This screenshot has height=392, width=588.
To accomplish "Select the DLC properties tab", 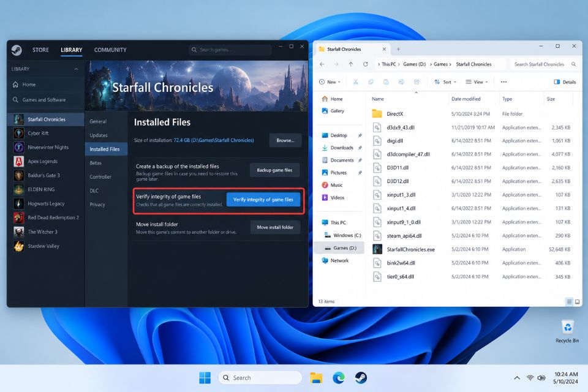I will [94, 191].
